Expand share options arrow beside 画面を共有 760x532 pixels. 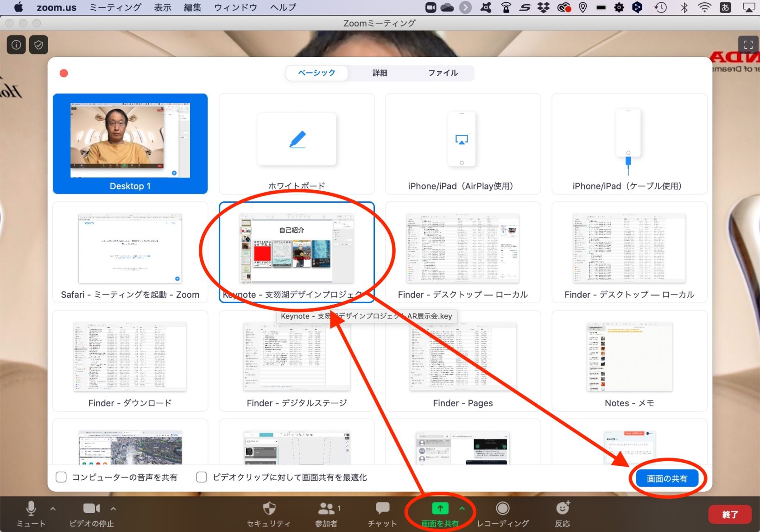462,508
